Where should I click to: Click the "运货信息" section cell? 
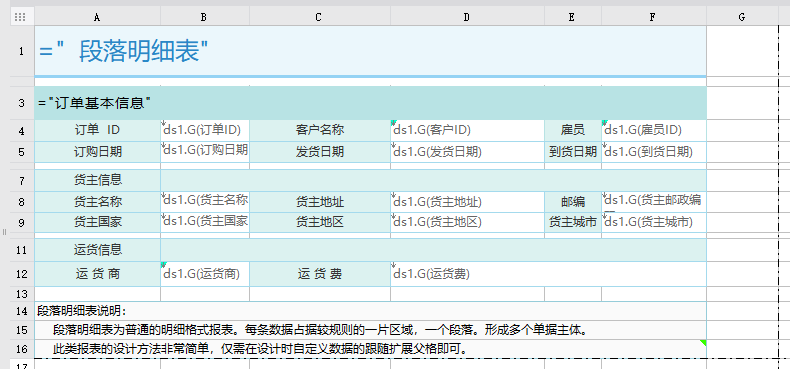click(97, 250)
